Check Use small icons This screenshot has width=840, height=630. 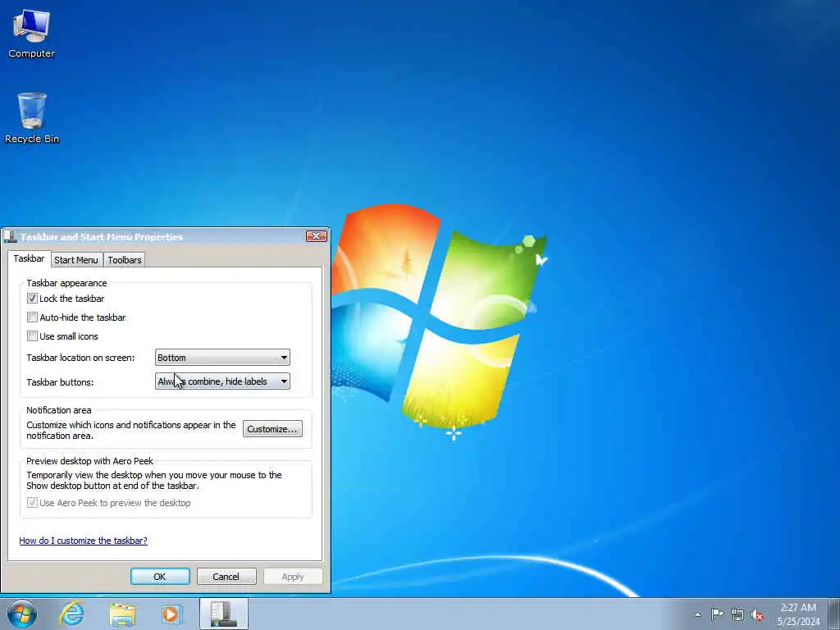[x=32, y=336]
